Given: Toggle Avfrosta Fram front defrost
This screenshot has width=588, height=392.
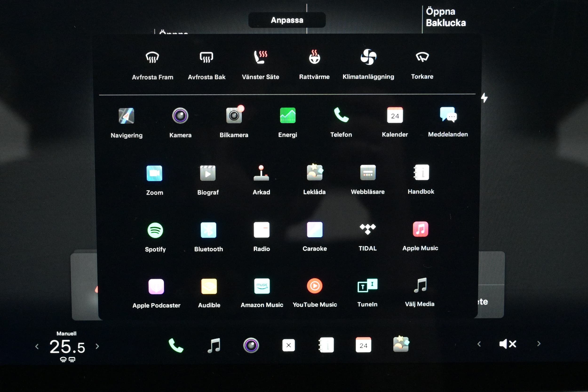Looking at the screenshot, I should point(152,58).
